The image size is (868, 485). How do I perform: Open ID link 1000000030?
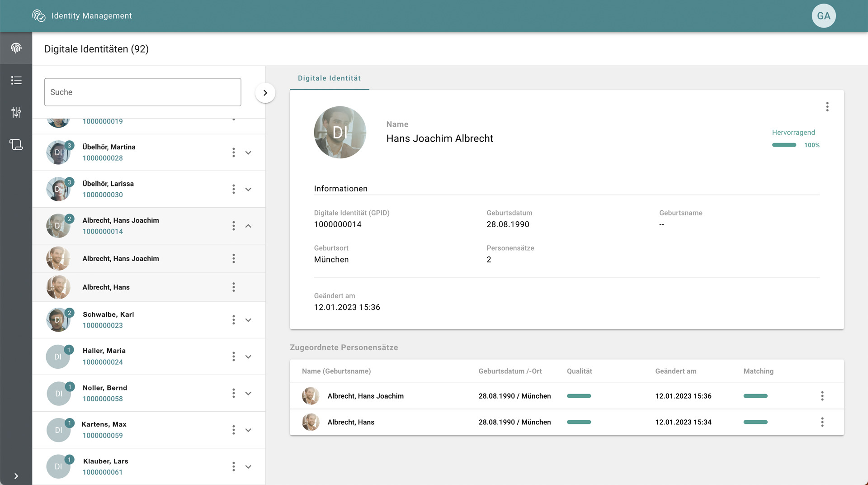point(103,195)
